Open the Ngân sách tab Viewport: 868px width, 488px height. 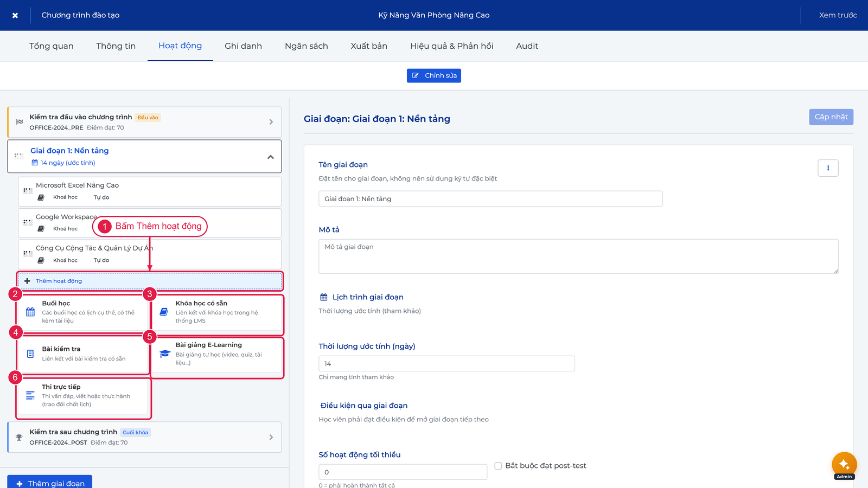point(307,46)
